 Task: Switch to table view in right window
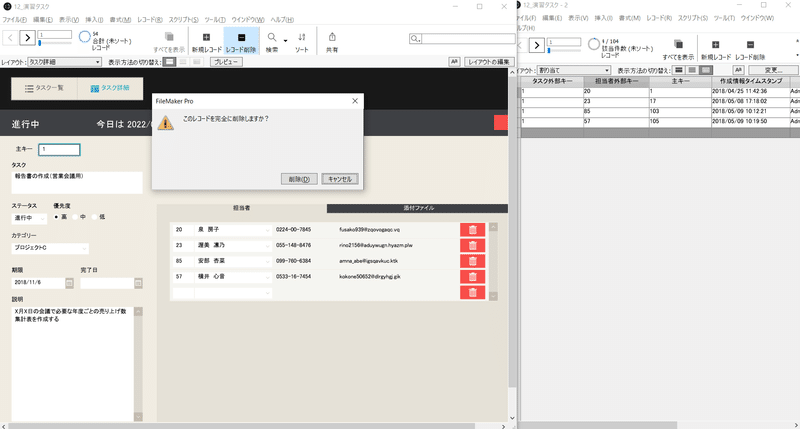[x=706, y=70]
